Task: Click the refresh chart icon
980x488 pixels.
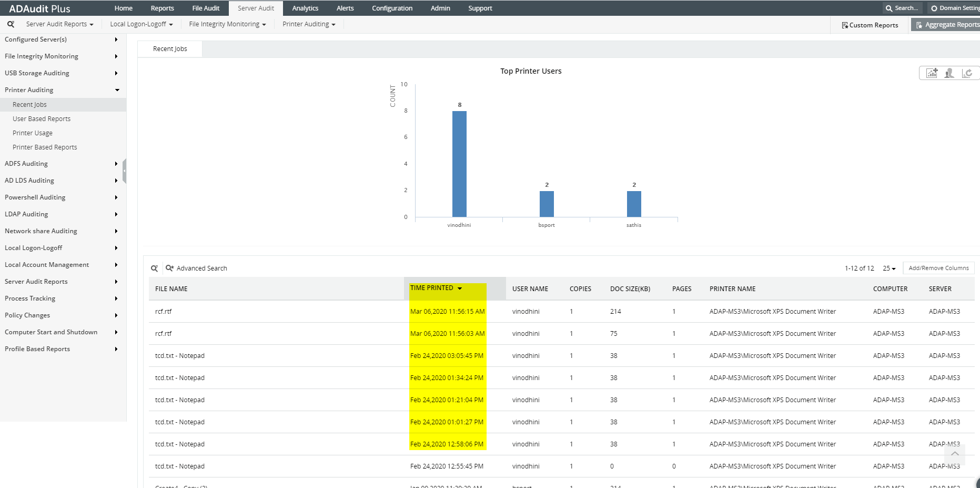Action: (967, 73)
